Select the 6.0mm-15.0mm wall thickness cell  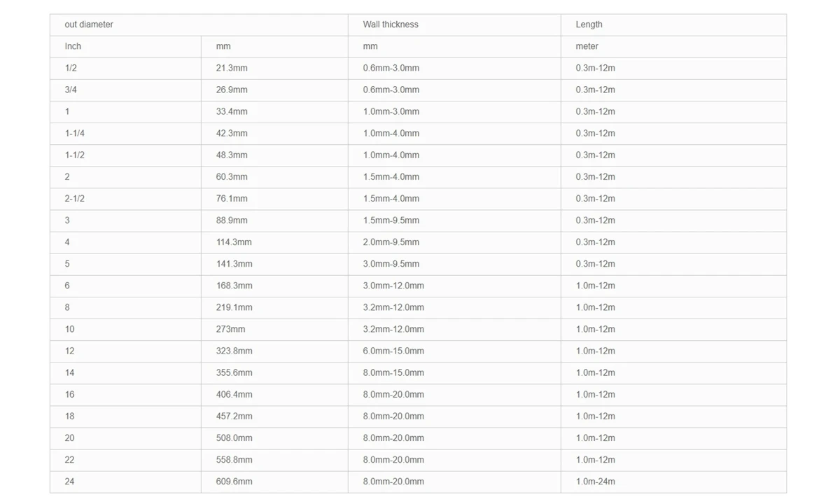pos(454,351)
